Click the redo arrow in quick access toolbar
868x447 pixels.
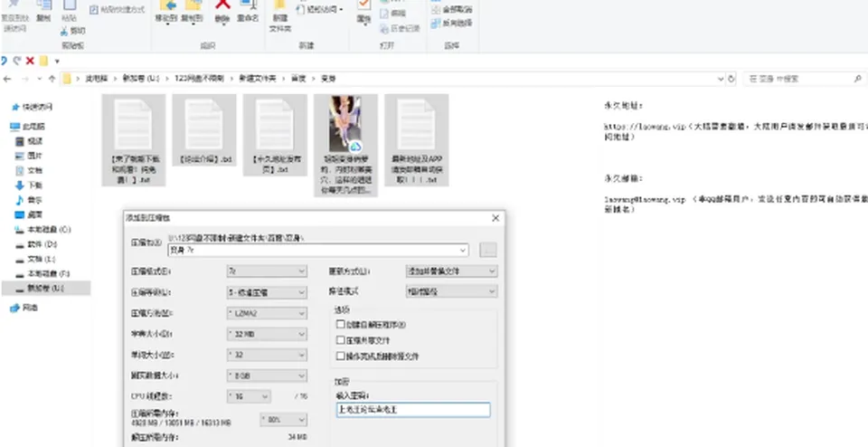pyautogui.click(x=16, y=61)
